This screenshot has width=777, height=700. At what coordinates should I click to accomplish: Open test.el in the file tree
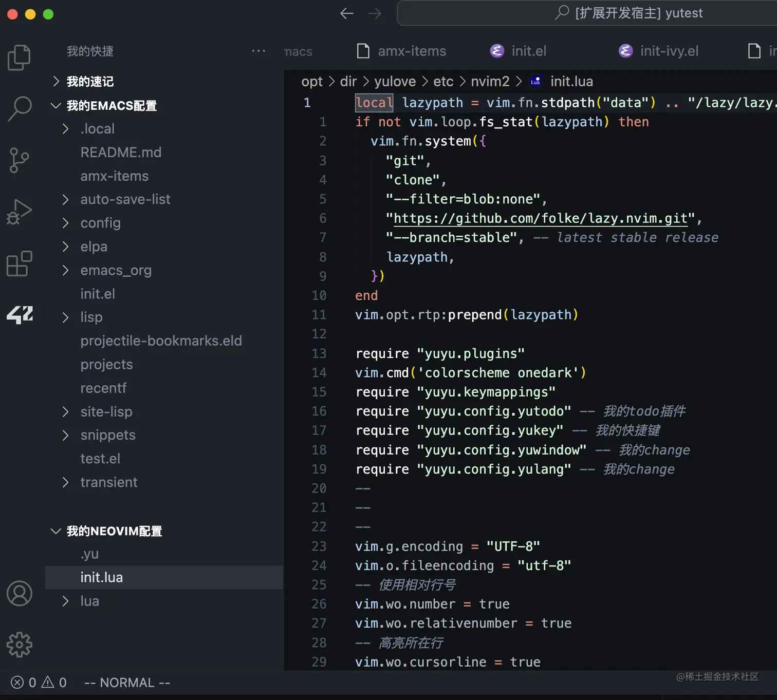point(100,459)
